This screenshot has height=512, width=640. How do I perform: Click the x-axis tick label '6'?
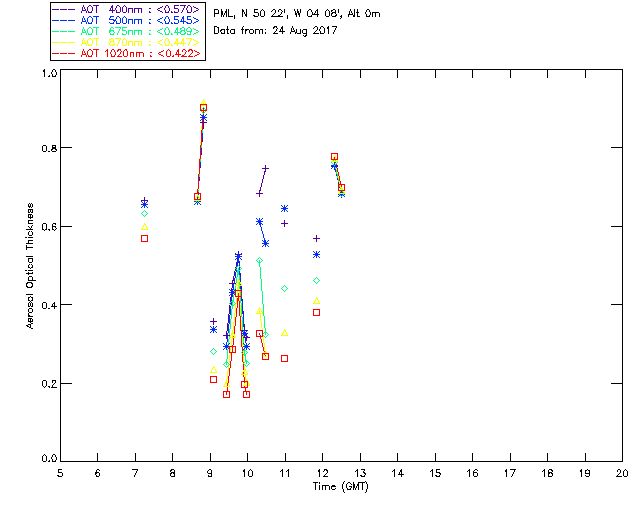[98, 473]
